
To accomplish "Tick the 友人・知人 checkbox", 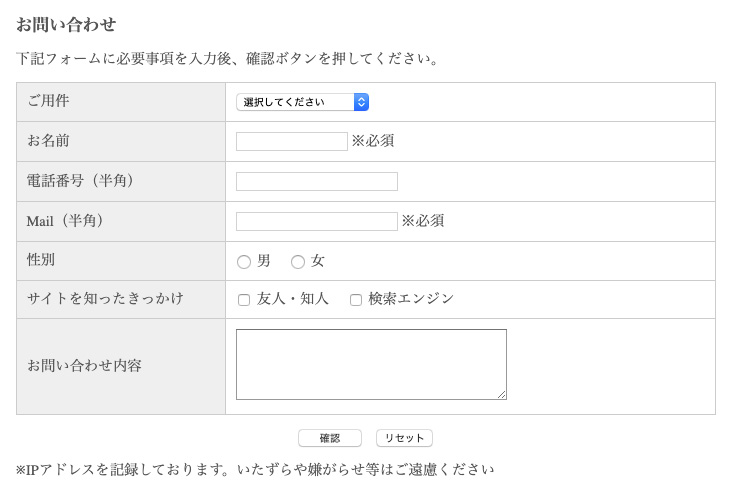I will 244,300.
